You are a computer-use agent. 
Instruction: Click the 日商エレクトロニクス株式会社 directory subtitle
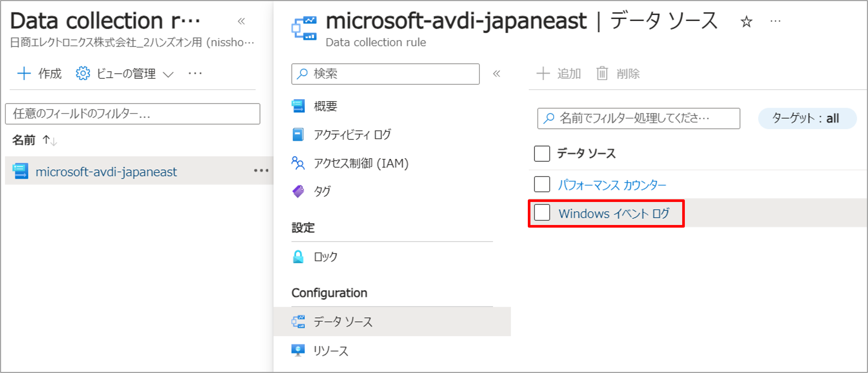[132, 42]
